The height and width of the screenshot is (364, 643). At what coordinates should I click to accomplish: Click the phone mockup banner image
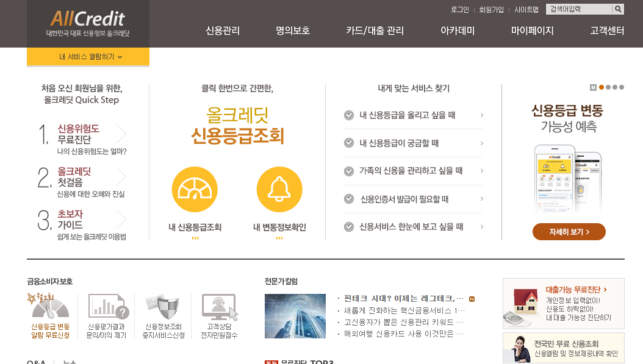pyautogui.click(x=569, y=178)
